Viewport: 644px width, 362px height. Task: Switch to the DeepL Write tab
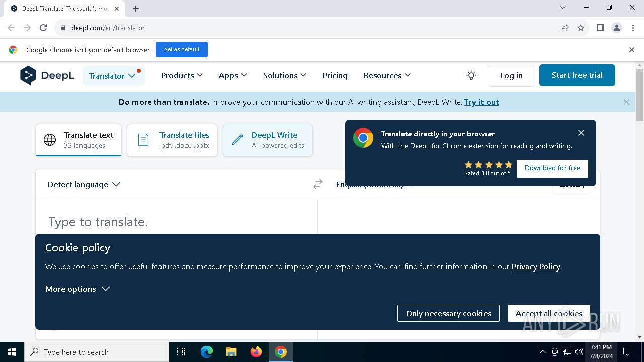click(x=268, y=140)
